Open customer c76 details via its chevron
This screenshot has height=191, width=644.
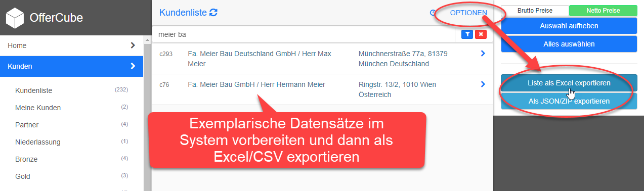click(x=483, y=84)
